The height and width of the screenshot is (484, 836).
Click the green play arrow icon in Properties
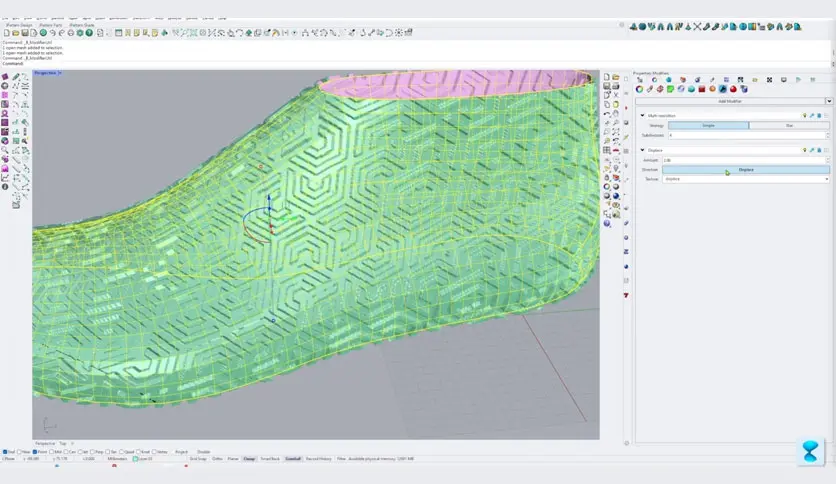click(x=798, y=80)
